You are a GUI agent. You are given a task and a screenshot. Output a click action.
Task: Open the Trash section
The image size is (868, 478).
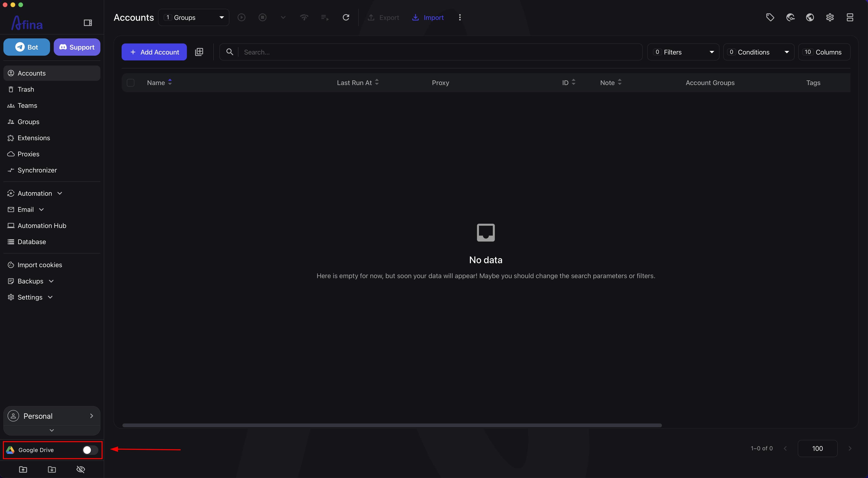(x=52, y=89)
